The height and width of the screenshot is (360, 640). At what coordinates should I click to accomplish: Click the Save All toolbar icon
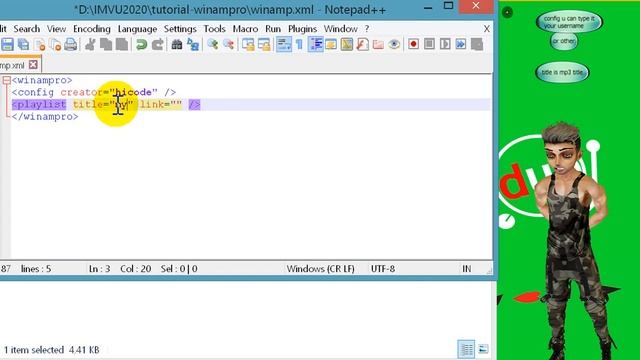tap(23, 44)
